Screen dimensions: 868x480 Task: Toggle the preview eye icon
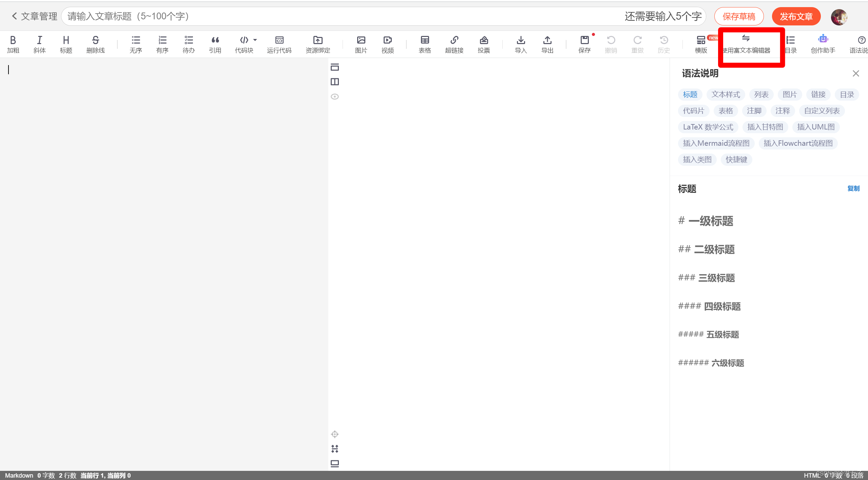pyautogui.click(x=335, y=97)
